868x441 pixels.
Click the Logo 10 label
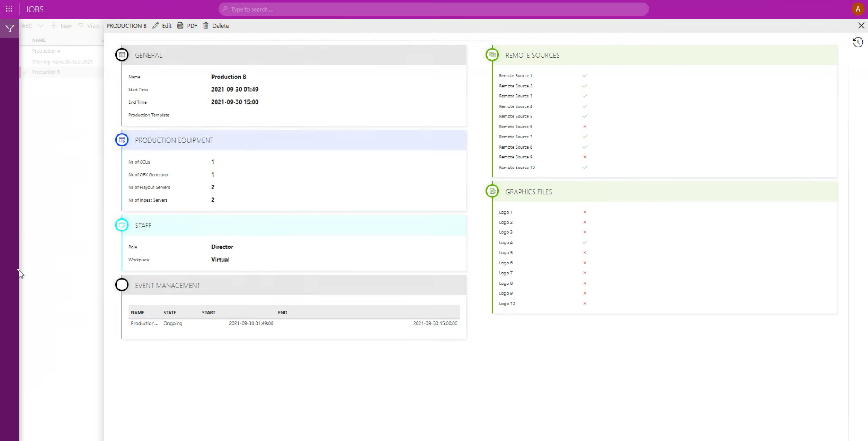pyautogui.click(x=507, y=304)
